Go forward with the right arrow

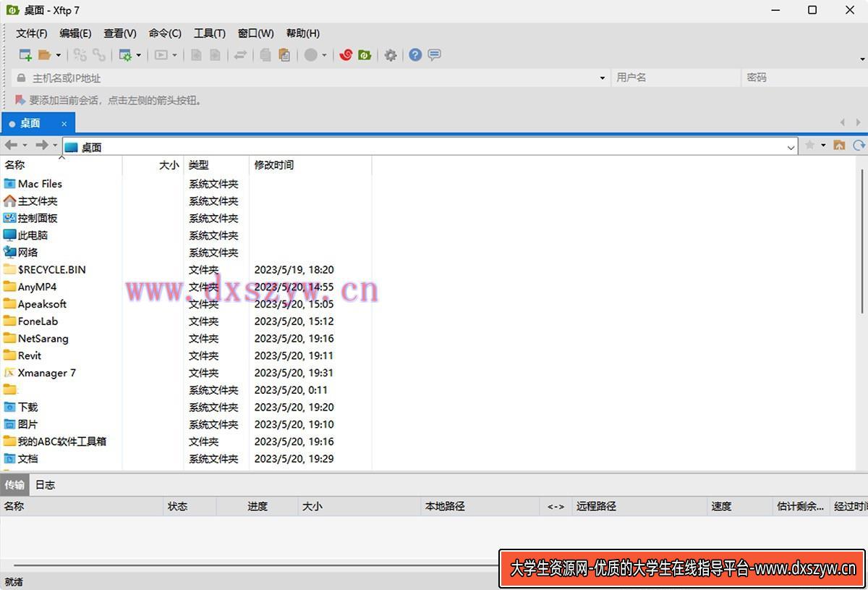[42, 146]
